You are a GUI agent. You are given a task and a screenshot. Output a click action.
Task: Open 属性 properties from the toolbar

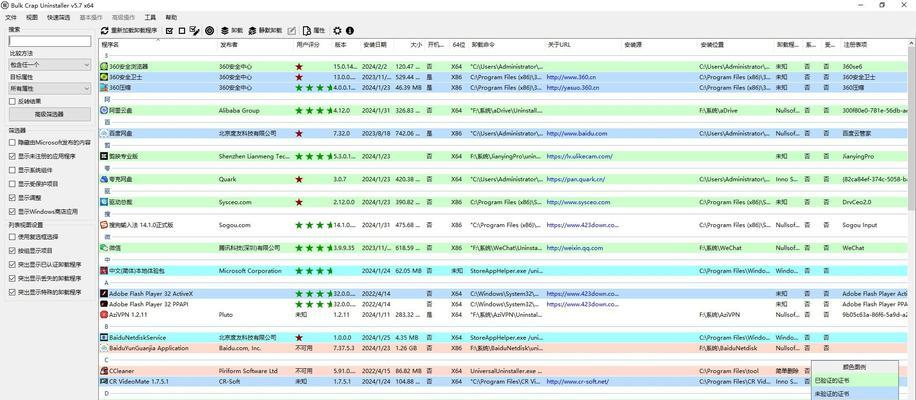314,30
